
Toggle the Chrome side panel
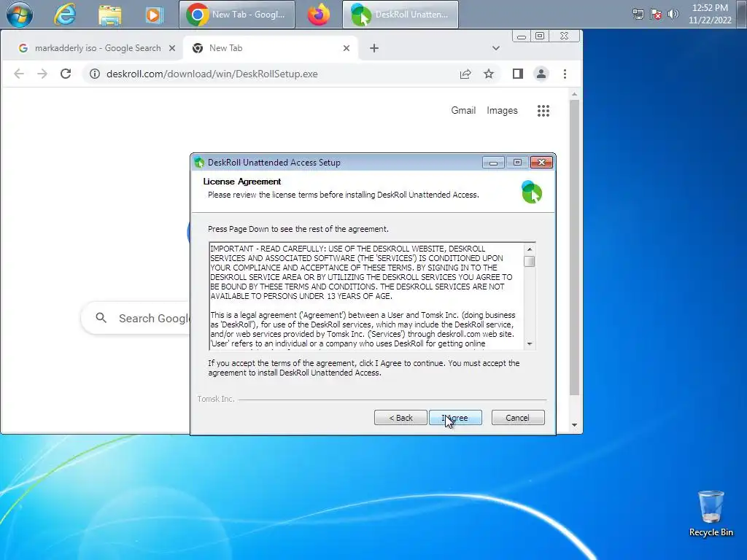click(518, 74)
